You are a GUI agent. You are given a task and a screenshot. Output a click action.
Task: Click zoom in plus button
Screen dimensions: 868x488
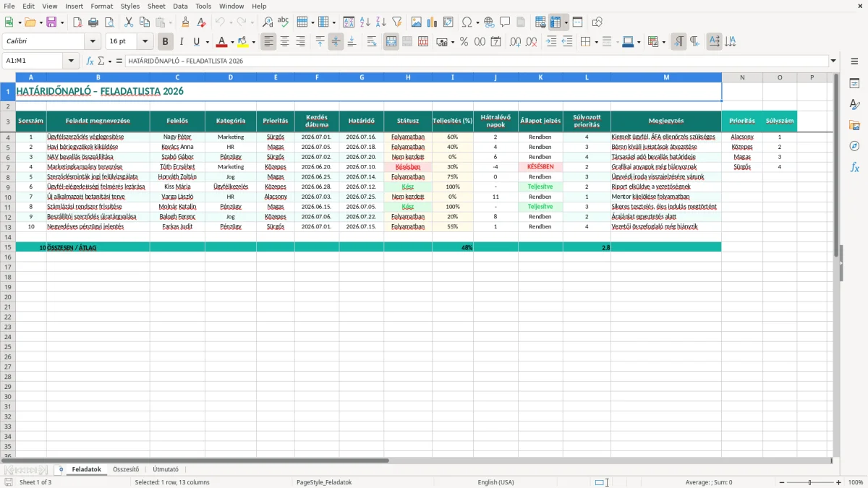(x=839, y=482)
